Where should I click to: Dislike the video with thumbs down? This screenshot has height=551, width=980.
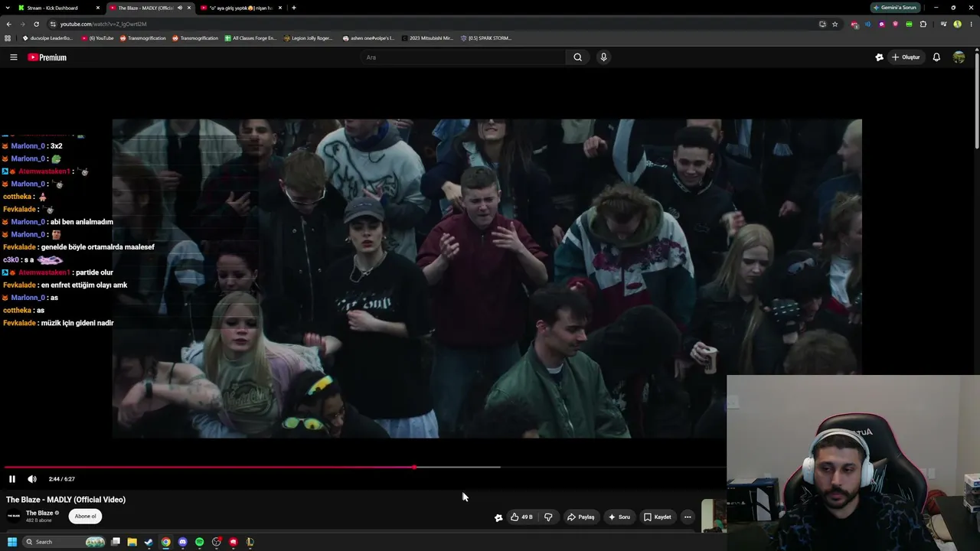pyautogui.click(x=548, y=517)
